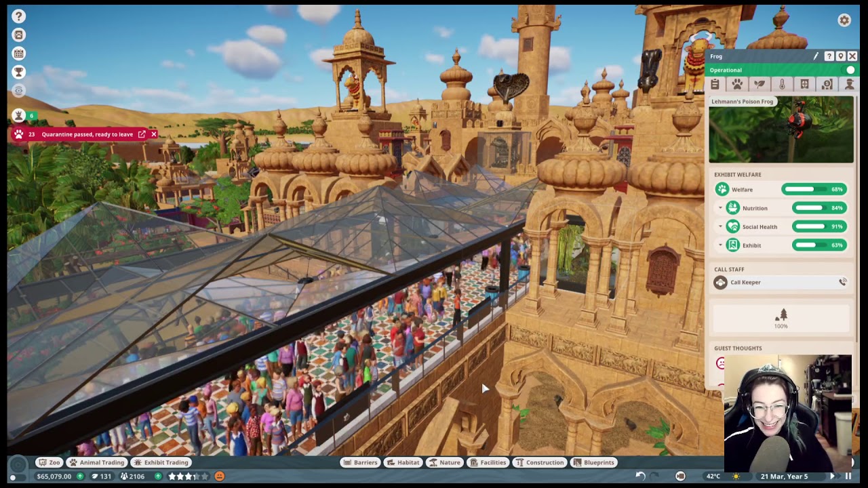Click the orange guest happiness face icon
This screenshot has height=488, width=868.
219,476
